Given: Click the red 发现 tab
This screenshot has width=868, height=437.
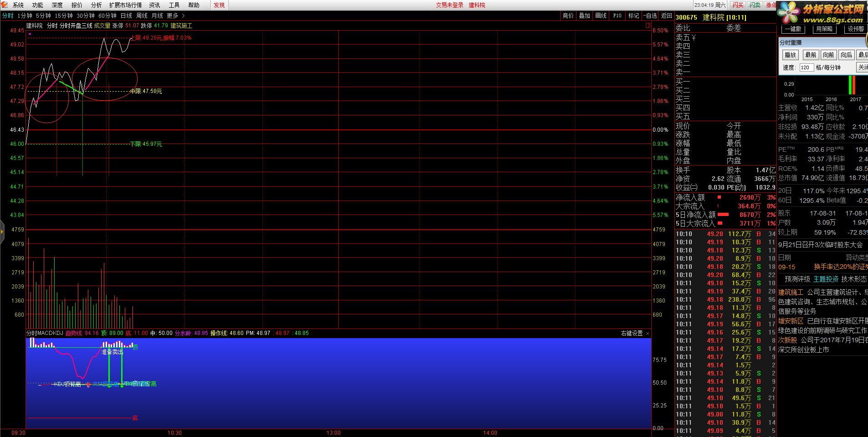Looking at the screenshot, I should [x=219, y=5].
